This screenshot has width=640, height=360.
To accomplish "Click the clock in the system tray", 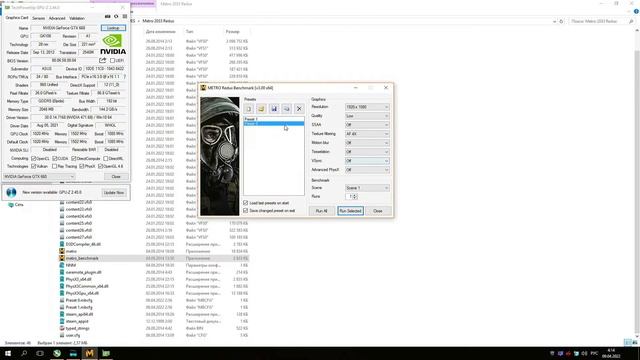I will coord(611,353).
